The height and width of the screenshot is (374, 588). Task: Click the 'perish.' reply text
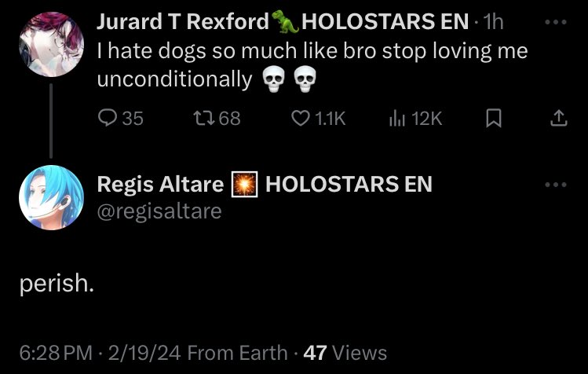point(57,284)
